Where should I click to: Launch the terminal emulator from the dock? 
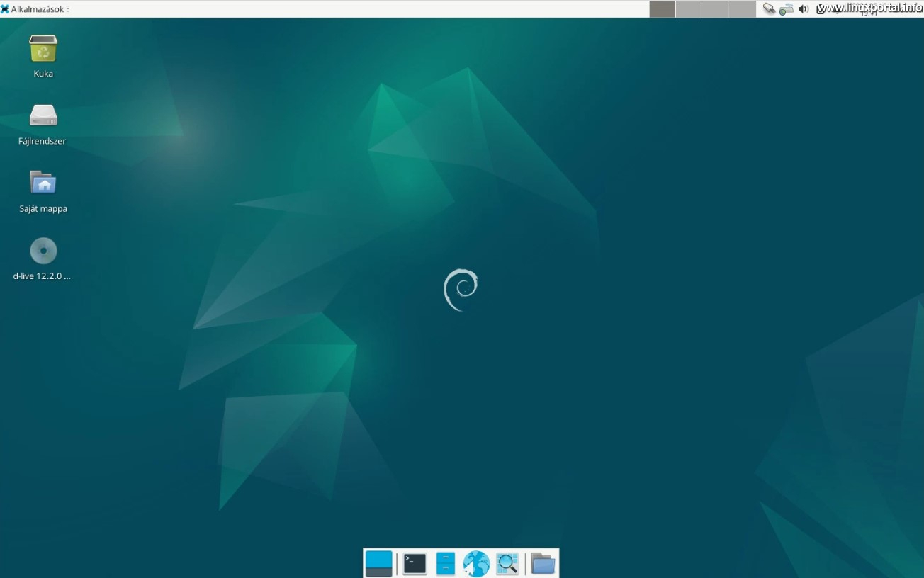coord(415,564)
